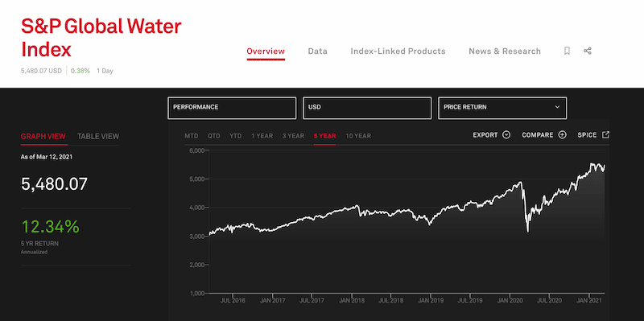The width and height of the screenshot is (644, 321).
Task: Select the 3 Year range
Action: [x=293, y=136]
